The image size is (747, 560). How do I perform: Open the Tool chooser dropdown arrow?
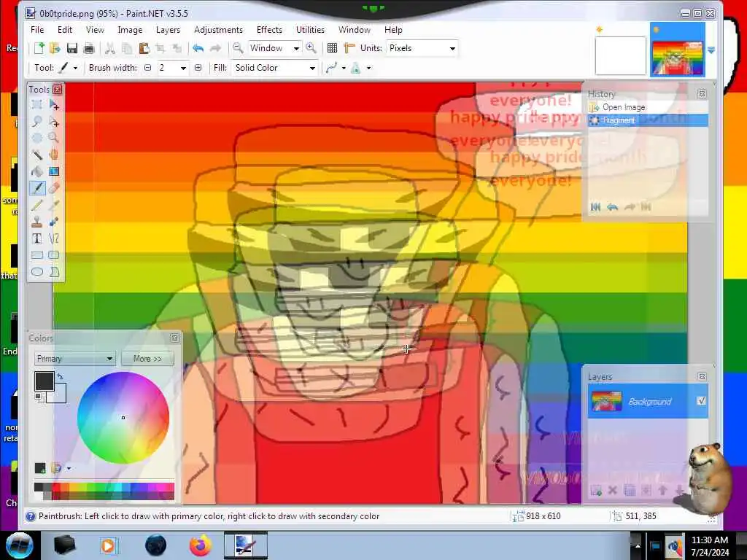tap(75, 68)
